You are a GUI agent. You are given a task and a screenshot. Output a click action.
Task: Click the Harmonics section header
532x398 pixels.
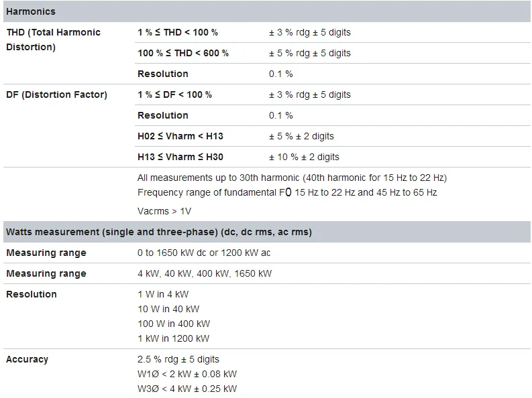[267, 11]
